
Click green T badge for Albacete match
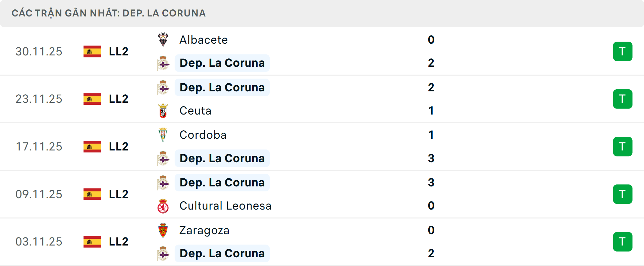click(623, 51)
